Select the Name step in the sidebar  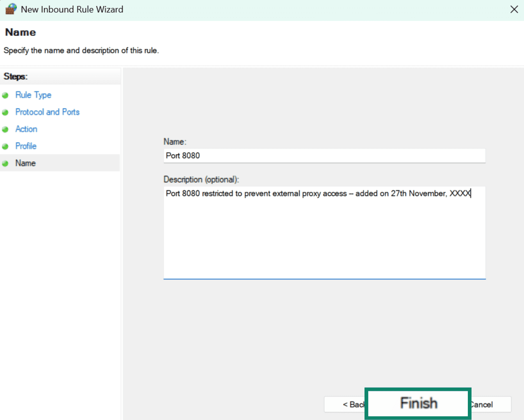(25, 163)
